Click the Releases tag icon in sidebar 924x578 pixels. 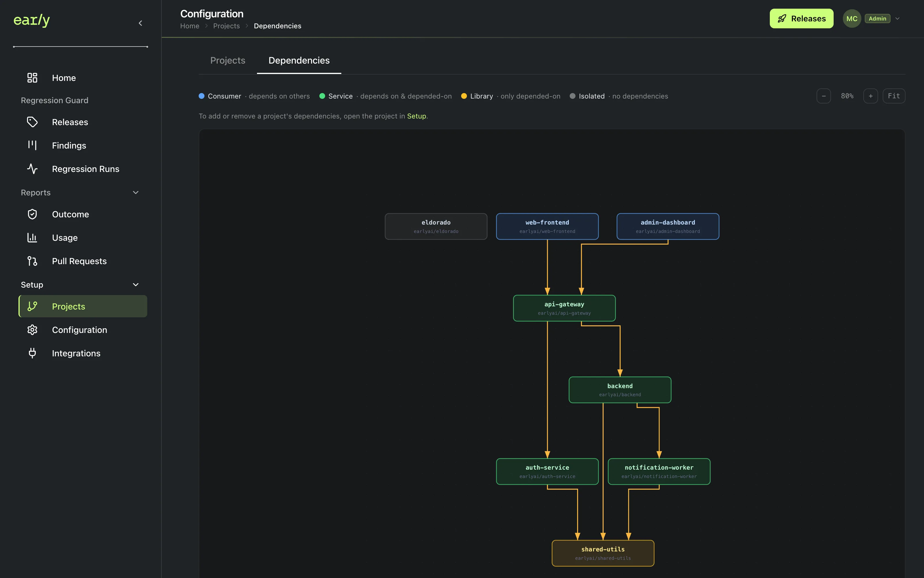pos(32,122)
